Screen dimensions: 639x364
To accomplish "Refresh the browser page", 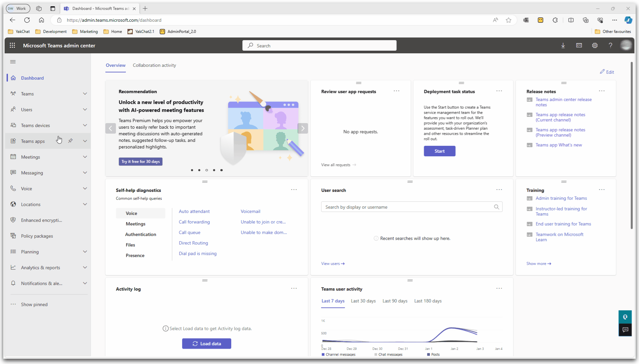I will click(27, 20).
